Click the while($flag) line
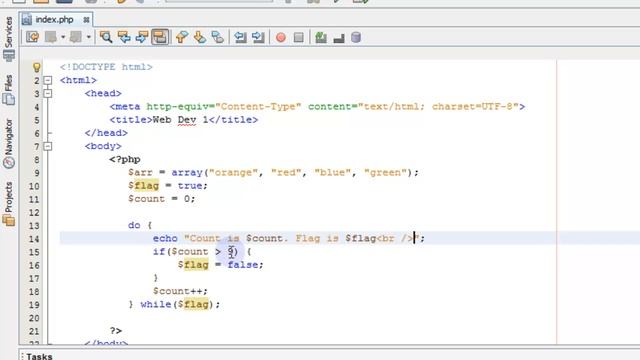Viewport: 640px width, 360px height. pyautogui.click(x=174, y=304)
